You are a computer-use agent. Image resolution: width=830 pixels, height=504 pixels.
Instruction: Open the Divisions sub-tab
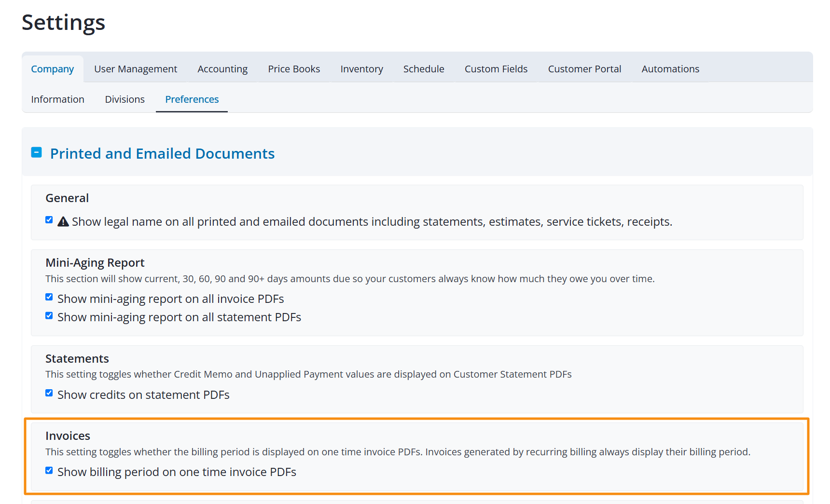point(125,99)
